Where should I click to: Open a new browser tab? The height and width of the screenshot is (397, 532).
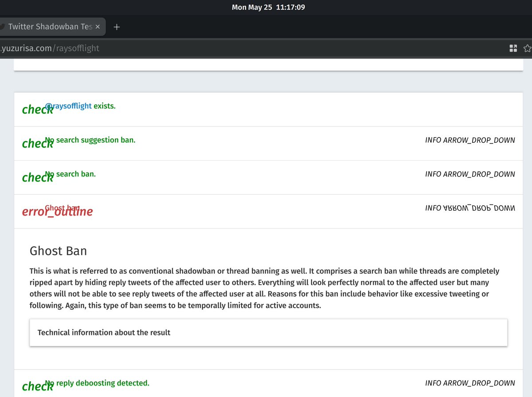[x=117, y=27]
